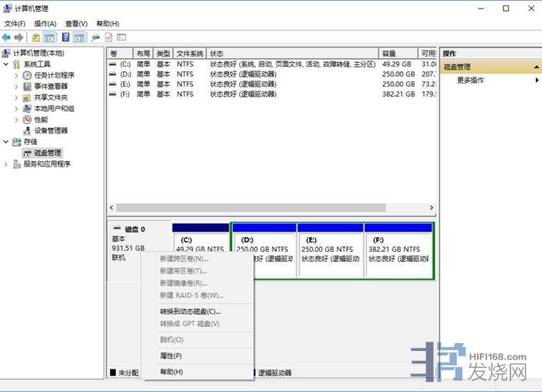The image size is (542, 392).
Task: Expand the 服务和应用程序 node
Action: click(x=7, y=164)
